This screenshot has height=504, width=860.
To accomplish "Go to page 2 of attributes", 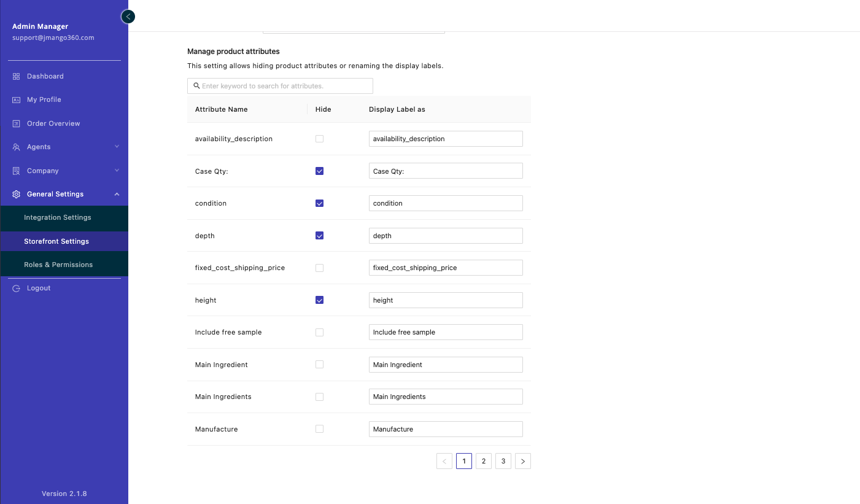I will [x=484, y=461].
